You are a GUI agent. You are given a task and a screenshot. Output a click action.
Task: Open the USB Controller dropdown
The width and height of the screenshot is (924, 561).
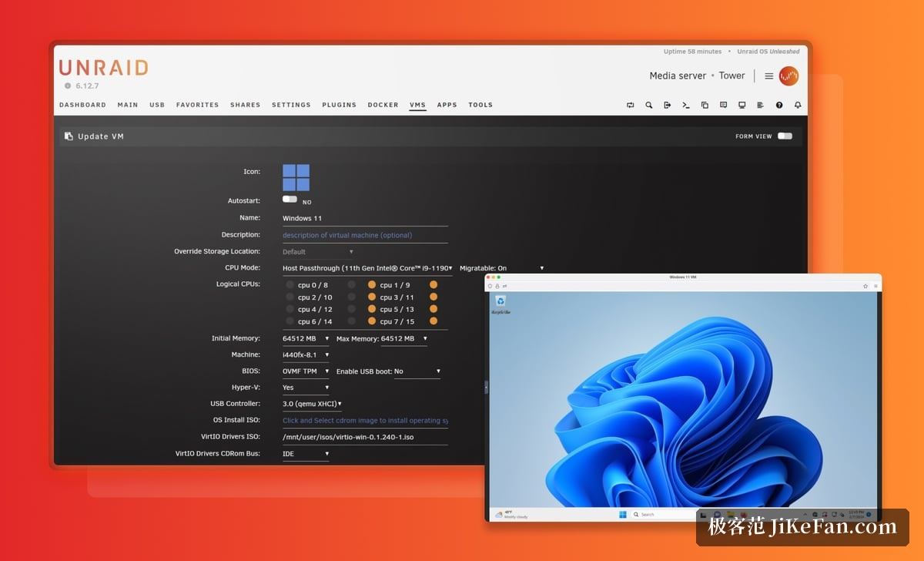click(312, 404)
